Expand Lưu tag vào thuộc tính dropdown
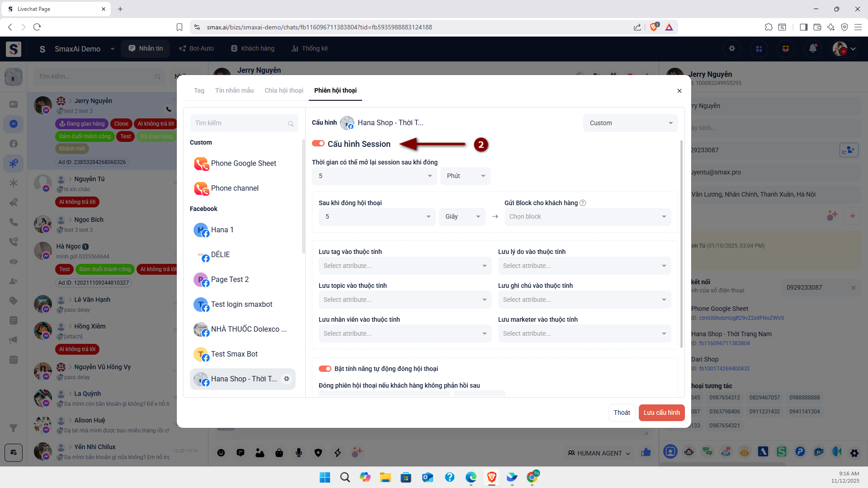This screenshot has height=488, width=868. 405,266
